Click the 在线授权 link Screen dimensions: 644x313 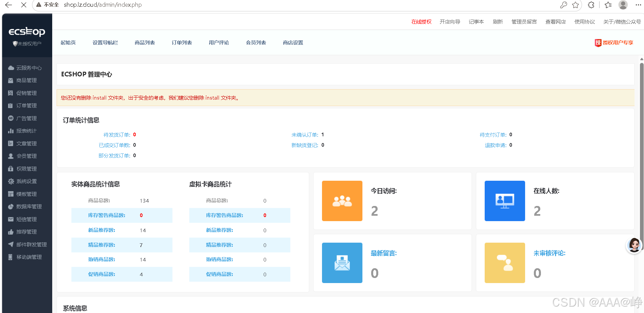click(x=421, y=22)
